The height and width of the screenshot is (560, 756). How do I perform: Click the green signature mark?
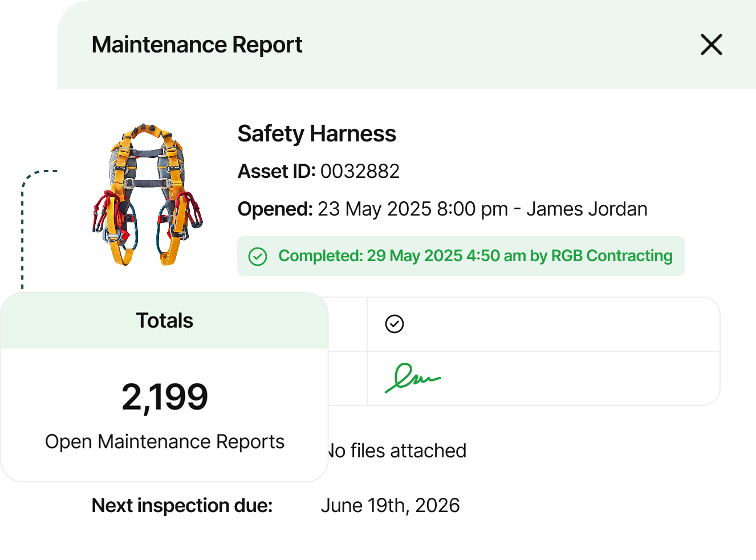(413, 378)
